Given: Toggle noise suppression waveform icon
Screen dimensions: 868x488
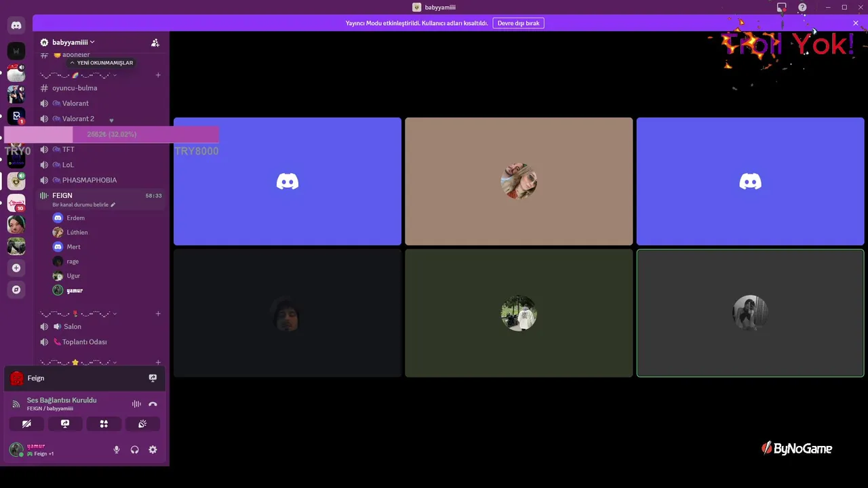Looking at the screenshot, I should coord(136,404).
